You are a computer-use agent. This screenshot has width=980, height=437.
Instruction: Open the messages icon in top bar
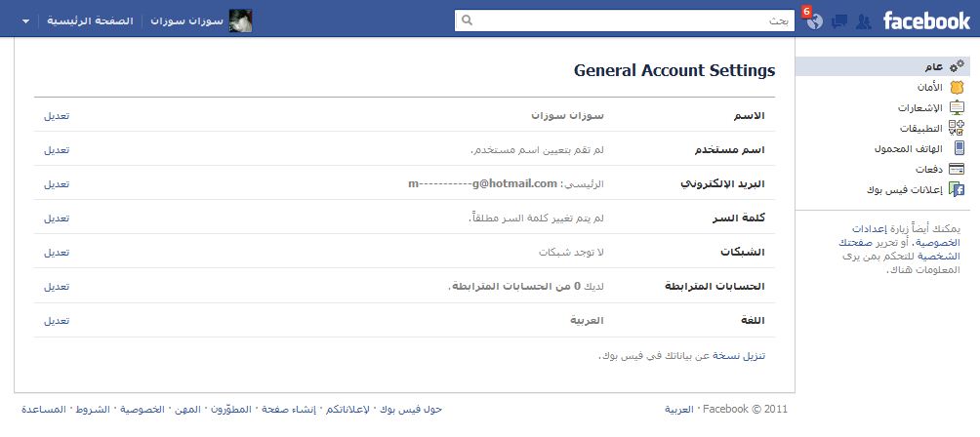pyautogui.click(x=839, y=21)
